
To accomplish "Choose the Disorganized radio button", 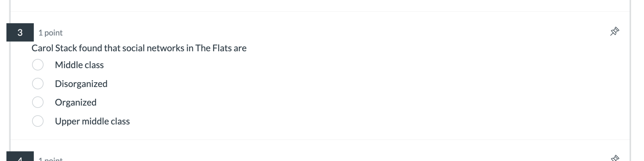I will pyautogui.click(x=38, y=84).
